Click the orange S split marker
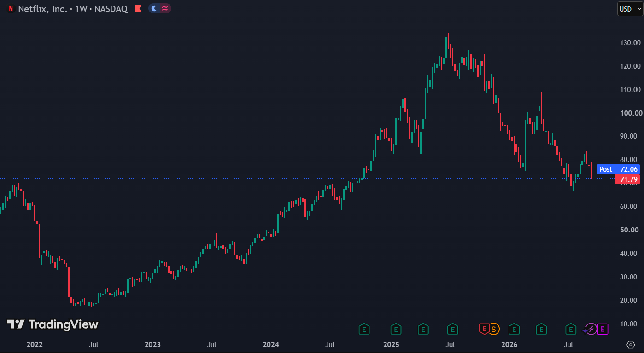 tap(494, 329)
